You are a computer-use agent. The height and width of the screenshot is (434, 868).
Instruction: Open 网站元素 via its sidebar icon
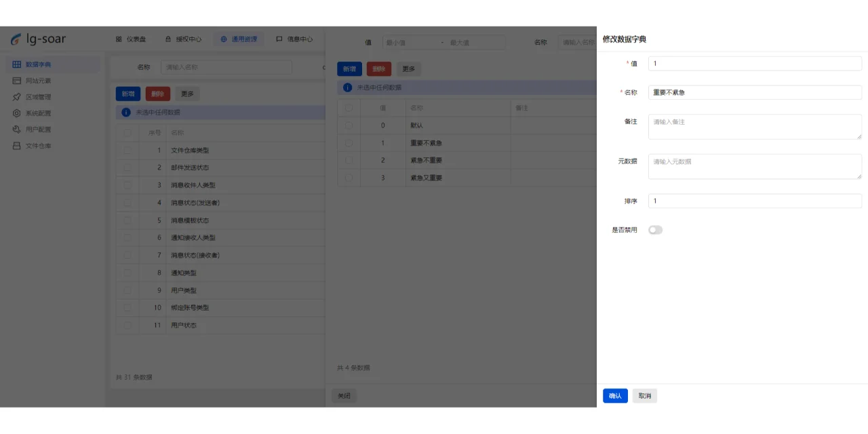(x=17, y=81)
